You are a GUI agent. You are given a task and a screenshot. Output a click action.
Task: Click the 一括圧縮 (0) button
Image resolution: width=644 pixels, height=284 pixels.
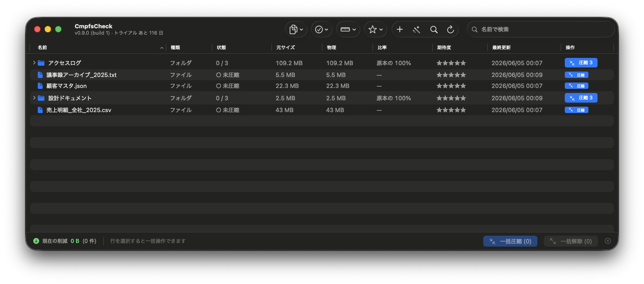[510, 241]
